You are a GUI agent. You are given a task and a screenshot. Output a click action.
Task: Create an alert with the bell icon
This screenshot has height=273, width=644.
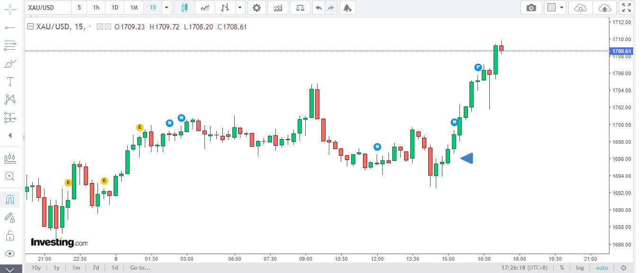(x=348, y=8)
